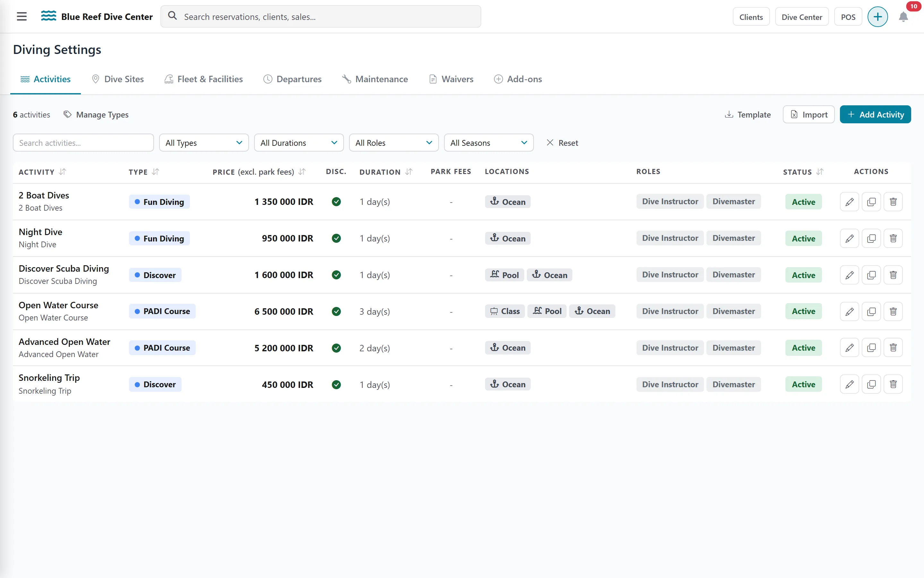Delete the Advanced Open Water activity
This screenshot has height=578, width=924.
893,348
